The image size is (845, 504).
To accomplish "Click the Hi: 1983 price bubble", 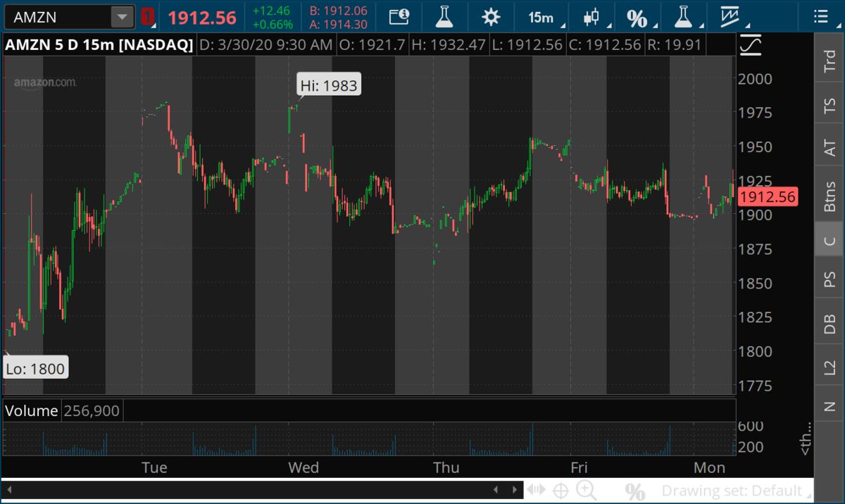I will click(x=329, y=86).
